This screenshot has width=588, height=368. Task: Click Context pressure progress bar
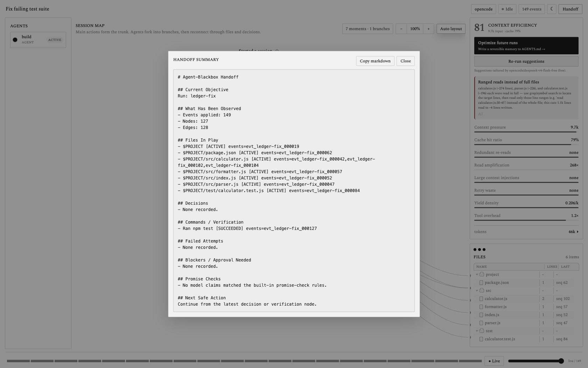click(526, 132)
